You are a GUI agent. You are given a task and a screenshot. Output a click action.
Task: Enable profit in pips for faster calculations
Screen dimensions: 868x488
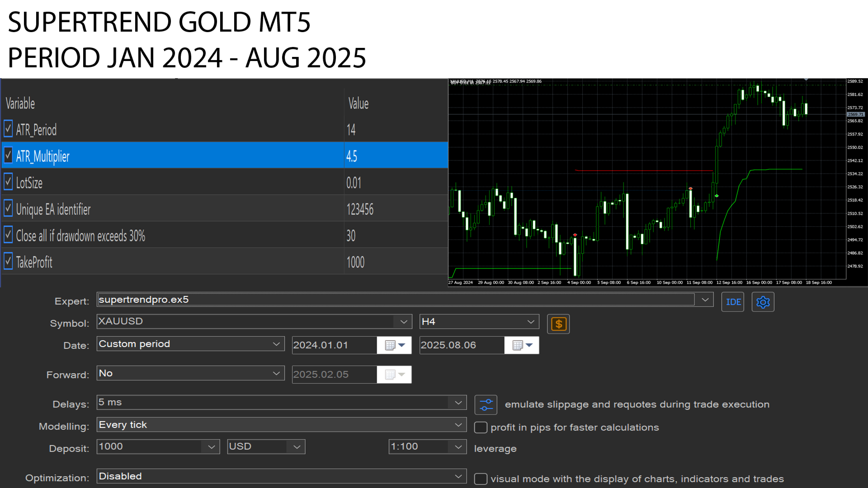click(481, 427)
